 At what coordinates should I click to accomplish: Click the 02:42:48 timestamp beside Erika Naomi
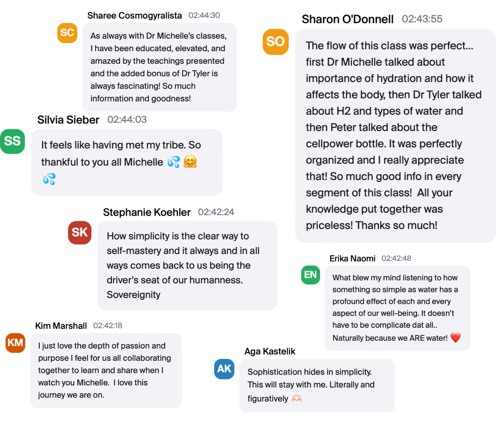[x=396, y=258]
